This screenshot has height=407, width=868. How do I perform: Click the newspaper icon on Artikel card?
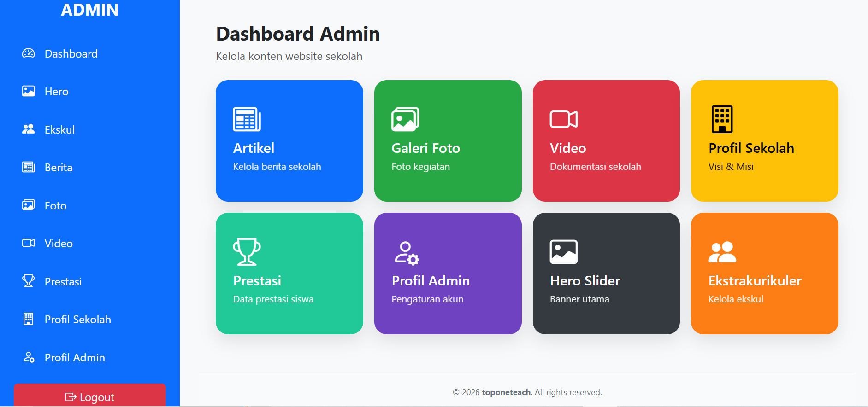[x=247, y=119]
